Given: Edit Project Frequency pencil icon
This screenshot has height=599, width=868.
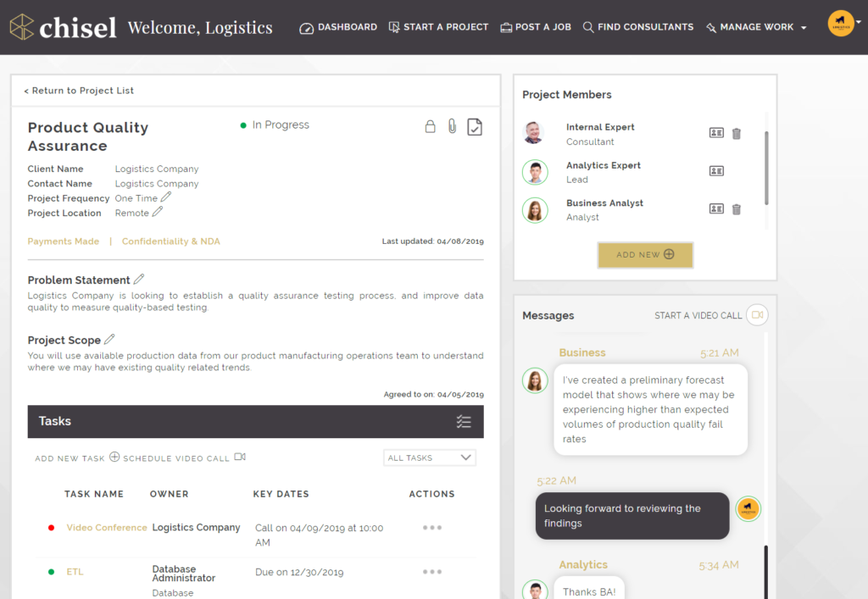Looking at the screenshot, I should pyautogui.click(x=166, y=197).
